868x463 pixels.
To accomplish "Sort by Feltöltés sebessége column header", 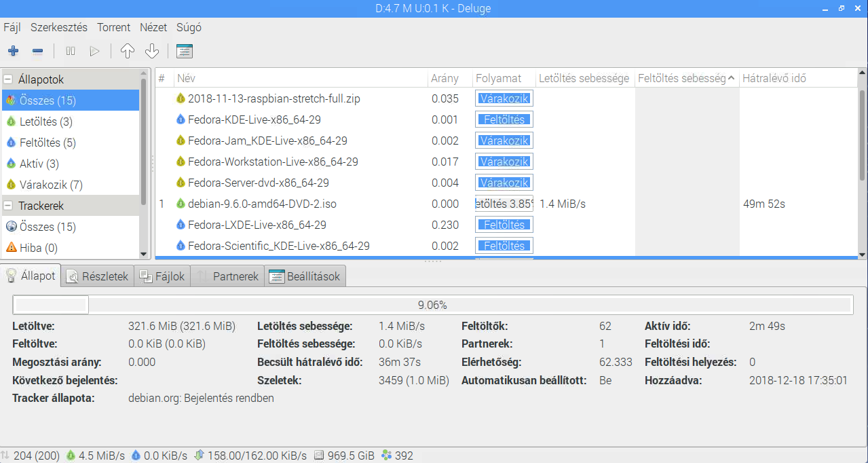I will (x=686, y=78).
